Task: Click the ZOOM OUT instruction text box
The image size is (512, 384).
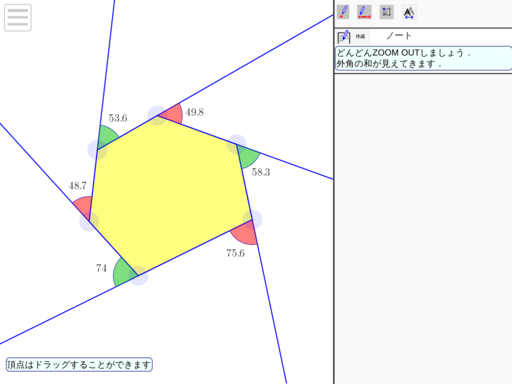Action: tap(423, 58)
